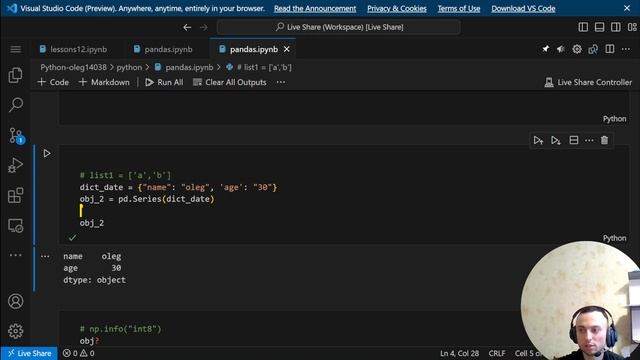Toggle the bottom panel layout icon
640x360 pixels.
pos(600,27)
